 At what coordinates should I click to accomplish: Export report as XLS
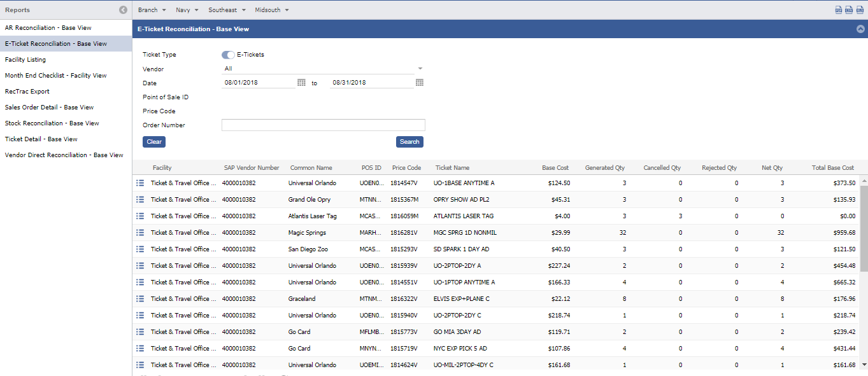[x=860, y=10]
